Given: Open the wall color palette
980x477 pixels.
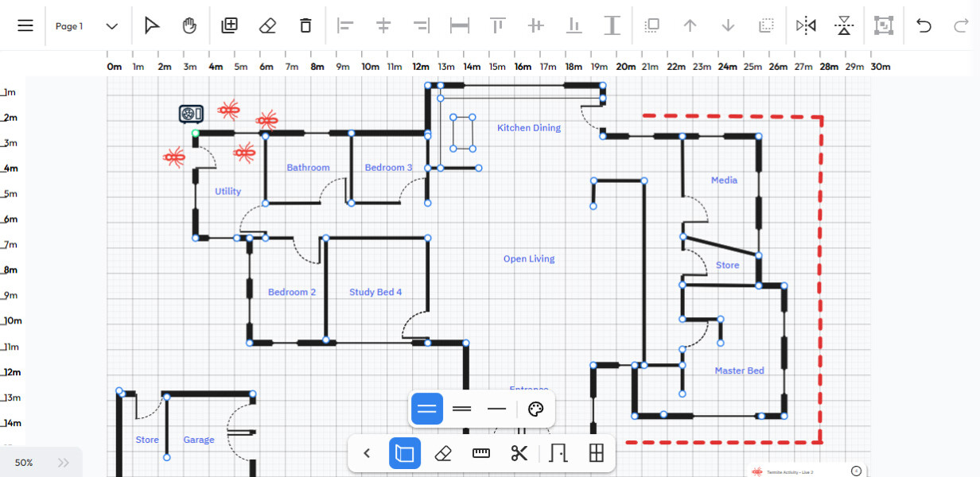Looking at the screenshot, I should [535, 409].
